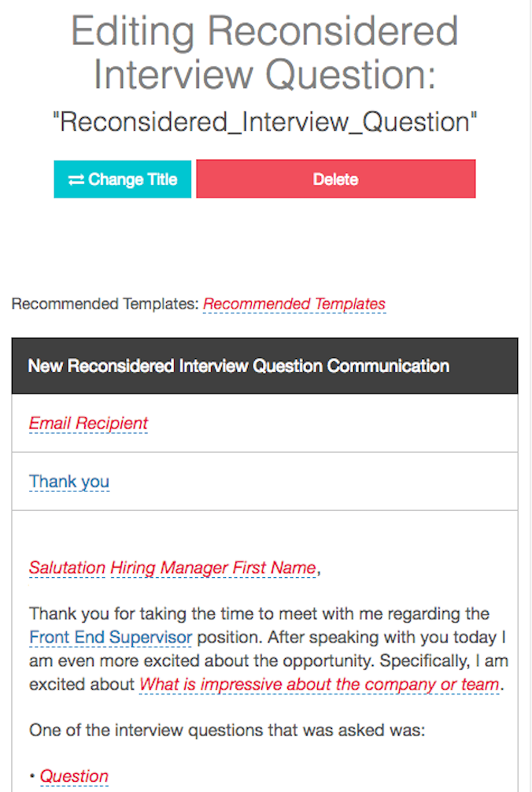
Task: Click the line about interview questions asked
Action: [227, 730]
